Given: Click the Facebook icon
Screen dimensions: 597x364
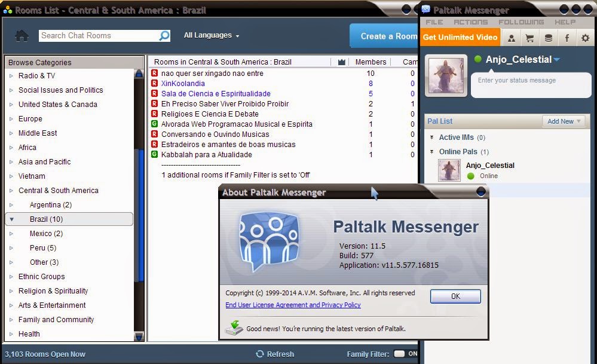Looking at the screenshot, I should pyautogui.click(x=567, y=38).
